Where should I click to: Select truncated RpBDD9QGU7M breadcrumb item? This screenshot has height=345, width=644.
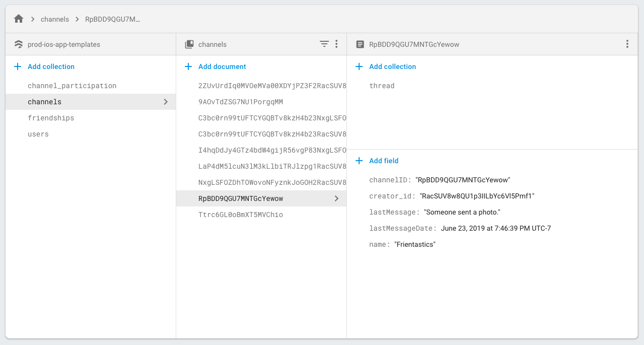[x=113, y=19]
